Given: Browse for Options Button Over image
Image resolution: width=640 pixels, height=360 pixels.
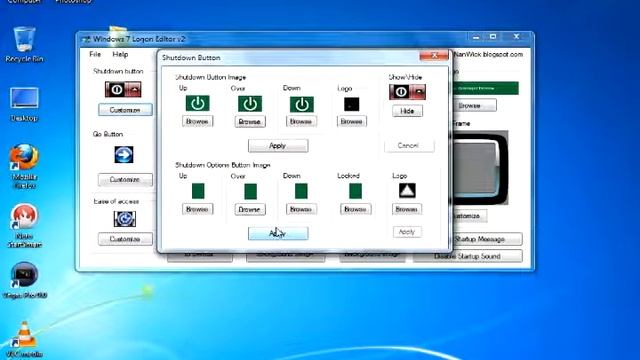Looking at the screenshot, I should (250, 209).
